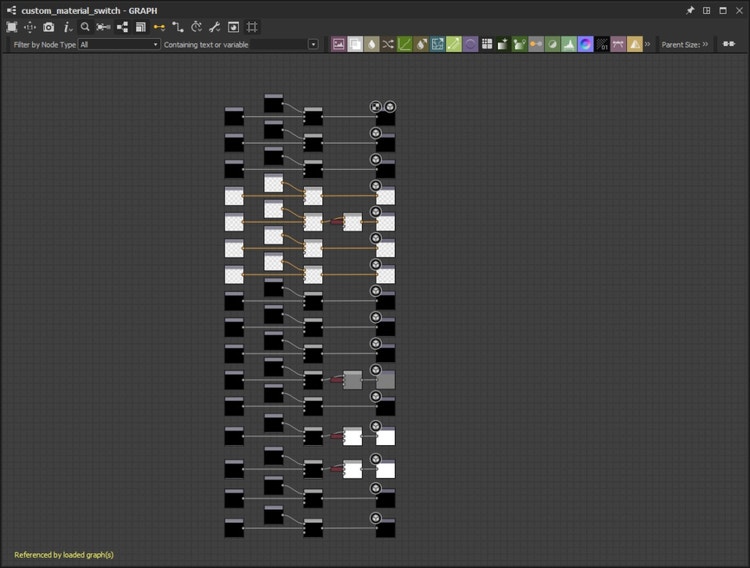The width and height of the screenshot is (750, 568).
Task: Add the purple circle HSL node
Action: tap(470, 45)
